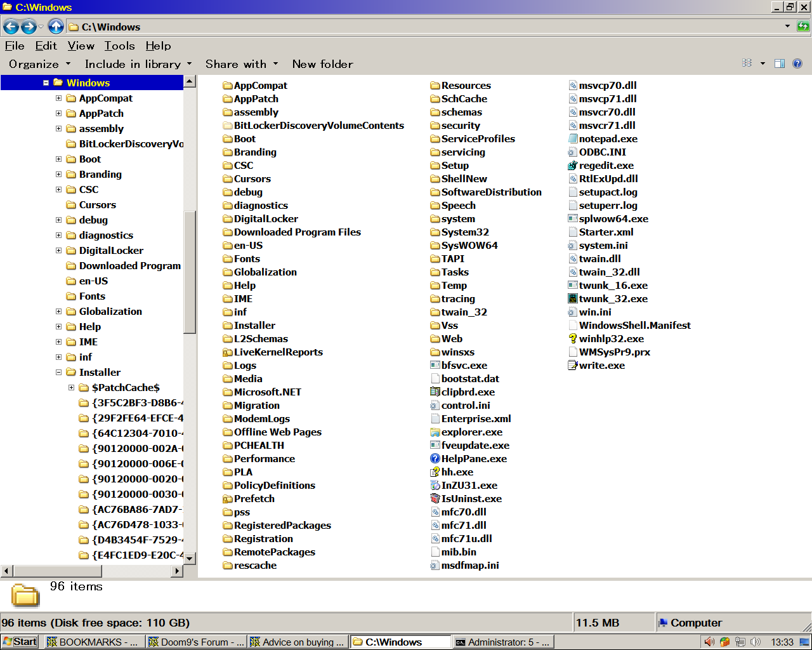
Task: Open the Help menu
Action: [158, 46]
